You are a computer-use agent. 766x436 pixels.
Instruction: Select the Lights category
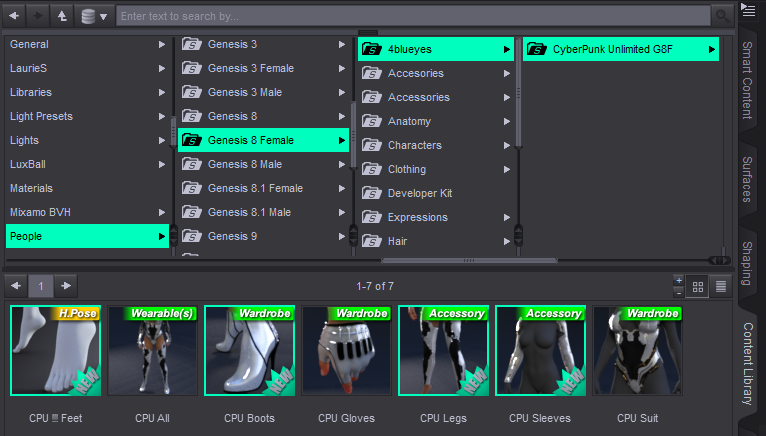tap(87, 140)
